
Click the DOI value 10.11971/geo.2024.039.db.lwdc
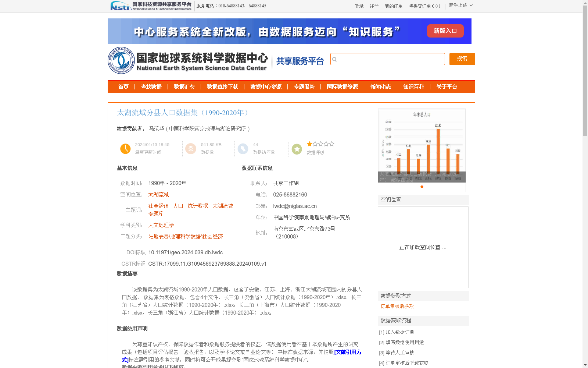point(186,252)
